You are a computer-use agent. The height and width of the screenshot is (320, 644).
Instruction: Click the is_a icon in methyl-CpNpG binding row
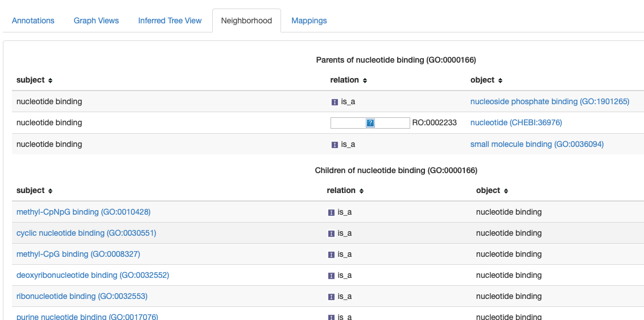click(331, 212)
